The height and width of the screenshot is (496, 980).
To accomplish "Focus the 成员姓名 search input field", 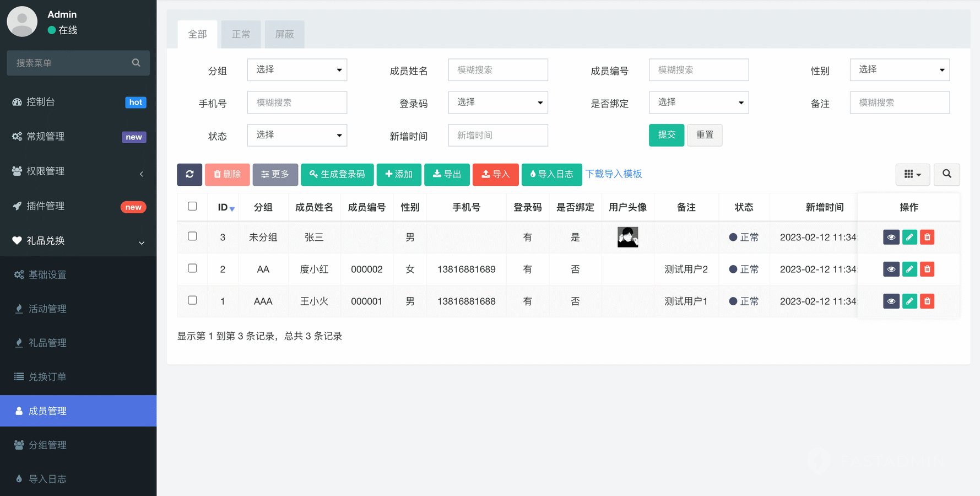I will pyautogui.click(x=497, y=70).
